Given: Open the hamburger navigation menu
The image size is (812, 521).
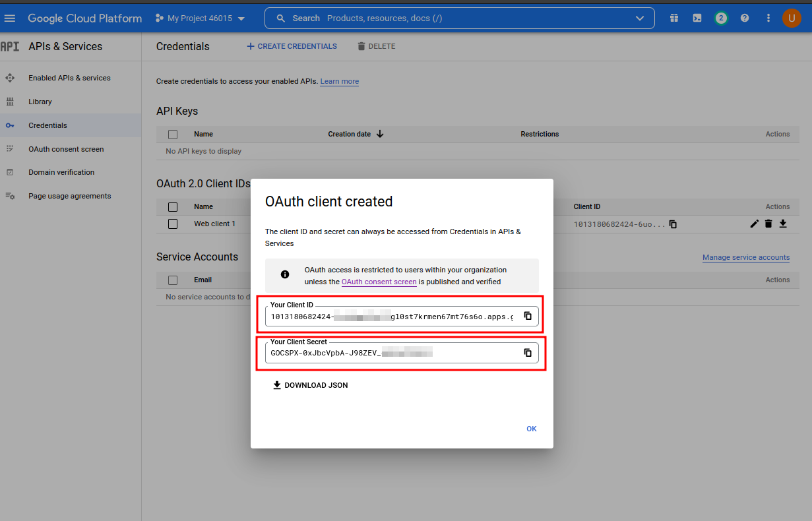Looking at the screenshot, I should tap(10, 18).
